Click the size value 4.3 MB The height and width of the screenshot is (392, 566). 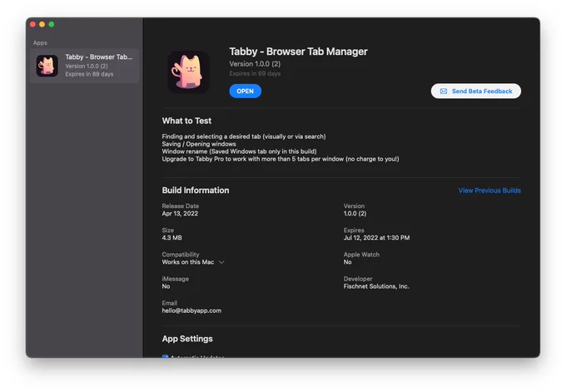click(171, 237)
